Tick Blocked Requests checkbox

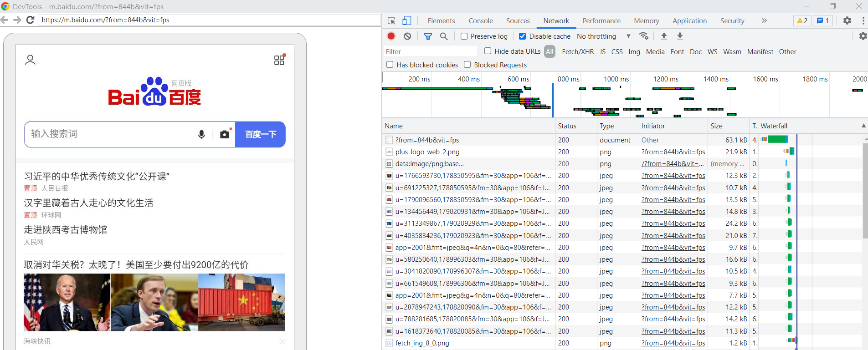(467, 65)
